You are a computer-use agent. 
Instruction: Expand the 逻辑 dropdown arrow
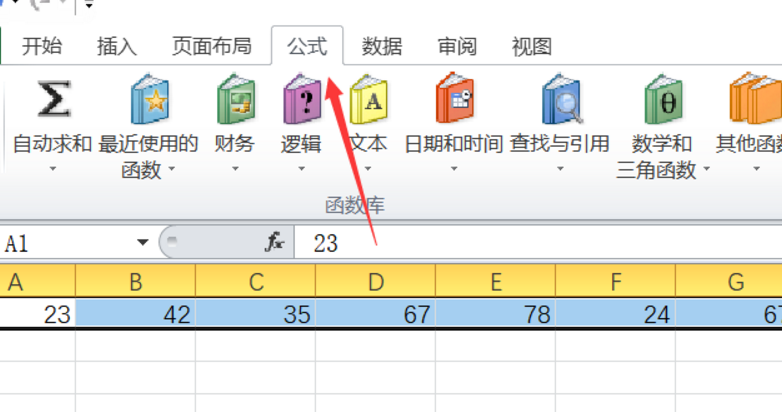click(301, 169)
